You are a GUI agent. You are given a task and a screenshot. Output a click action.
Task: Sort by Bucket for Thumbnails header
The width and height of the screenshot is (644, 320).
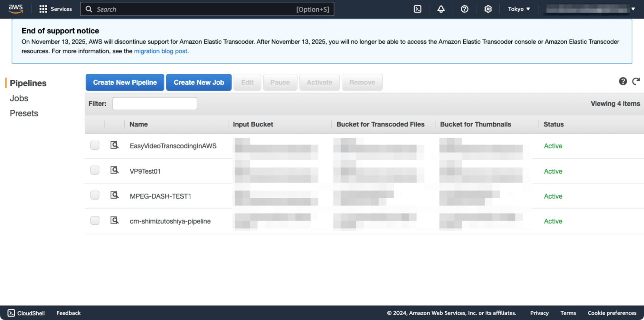click(475, 124)
